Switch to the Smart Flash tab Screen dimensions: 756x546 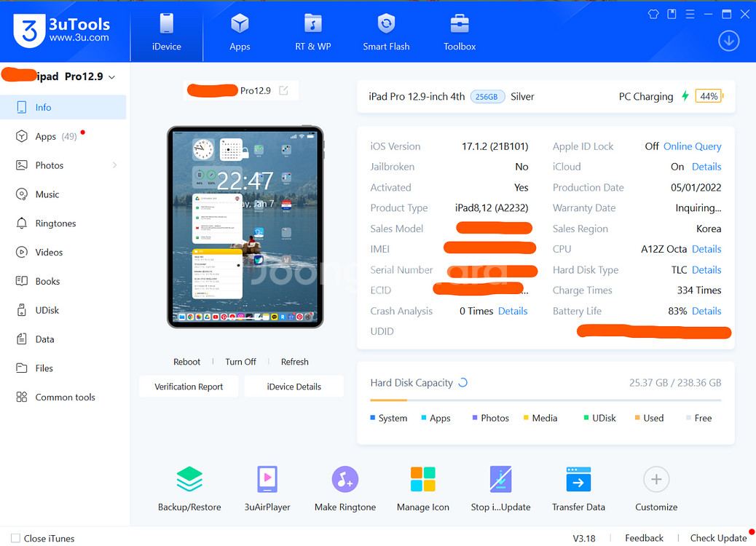click(386, 32)
